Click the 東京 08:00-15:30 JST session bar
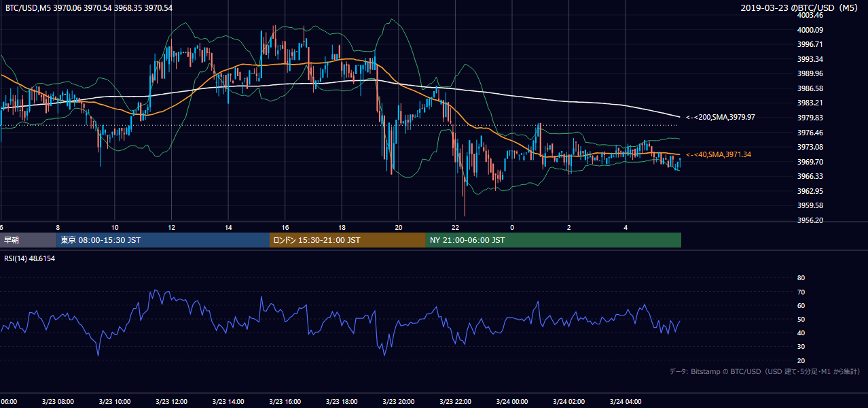Viewport: 868px width, 408px height. tap(163, 240)
